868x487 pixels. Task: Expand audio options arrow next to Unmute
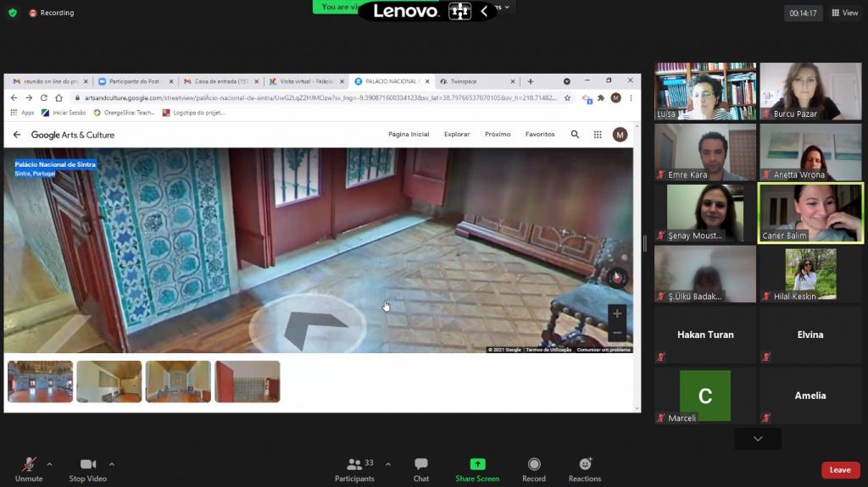pos(49,464)
